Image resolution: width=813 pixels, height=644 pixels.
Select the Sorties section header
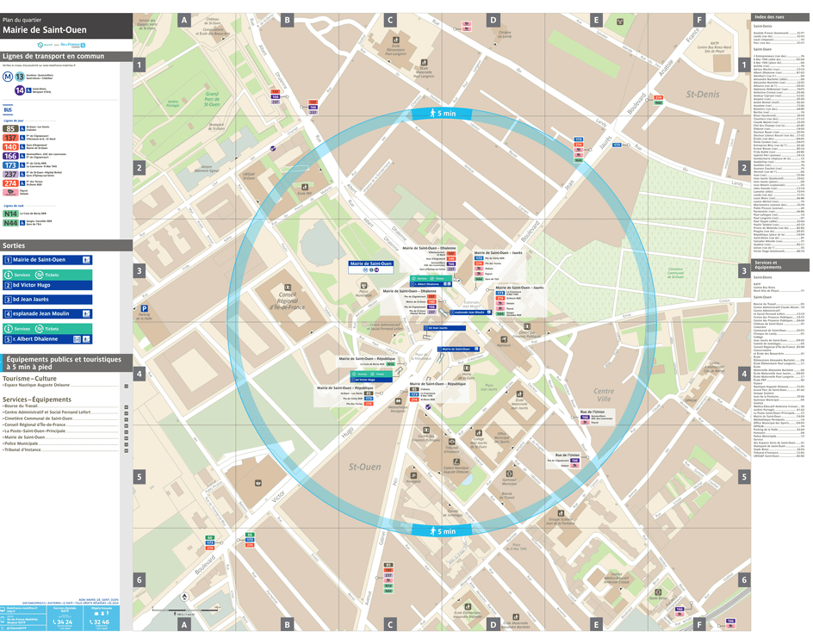click(15, 245)
